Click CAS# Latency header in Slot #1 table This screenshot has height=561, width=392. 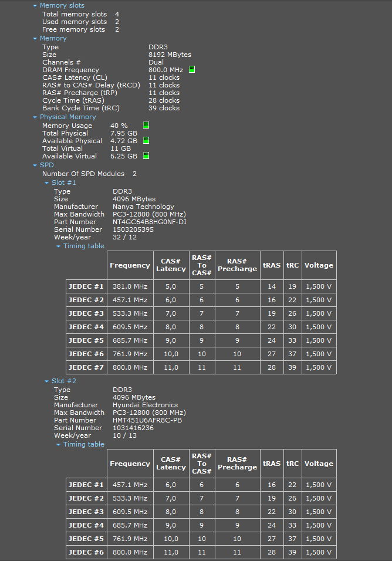pos(171,265)
